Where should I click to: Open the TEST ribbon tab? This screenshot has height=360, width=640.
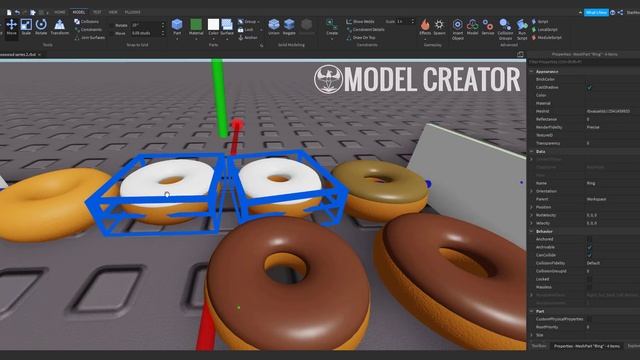(97, 12)
